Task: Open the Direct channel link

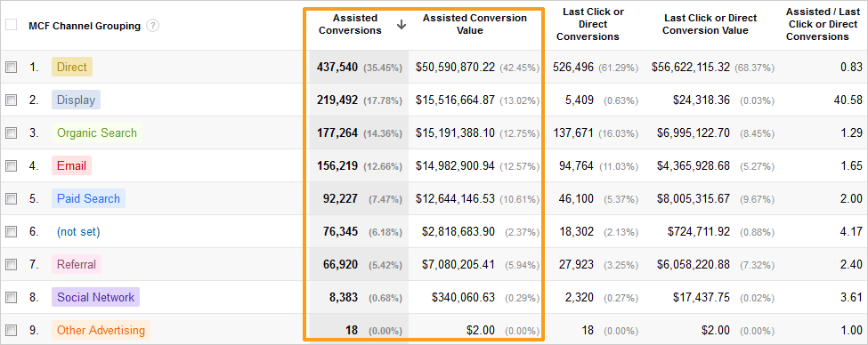Action: point(72,67)
